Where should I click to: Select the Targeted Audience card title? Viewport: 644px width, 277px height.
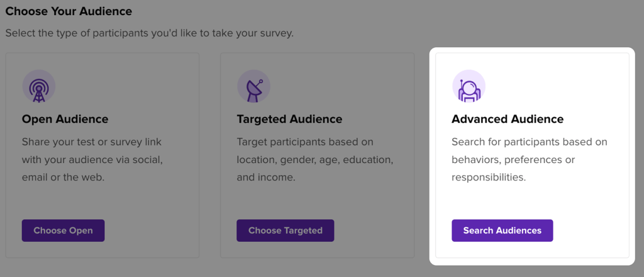click(289, 119)
